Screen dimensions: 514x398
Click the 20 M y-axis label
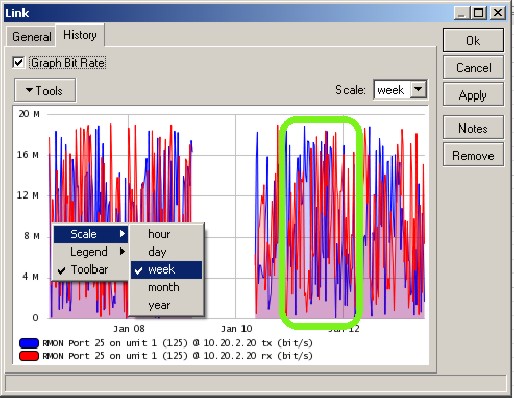tap(29, 114)
